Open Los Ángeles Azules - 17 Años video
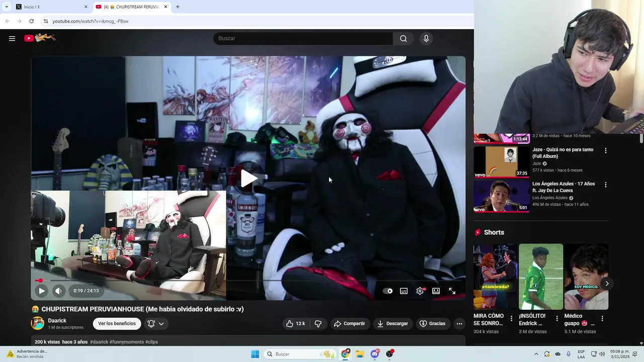The height and width of the screenshot is (362, 644). [563, 187]
